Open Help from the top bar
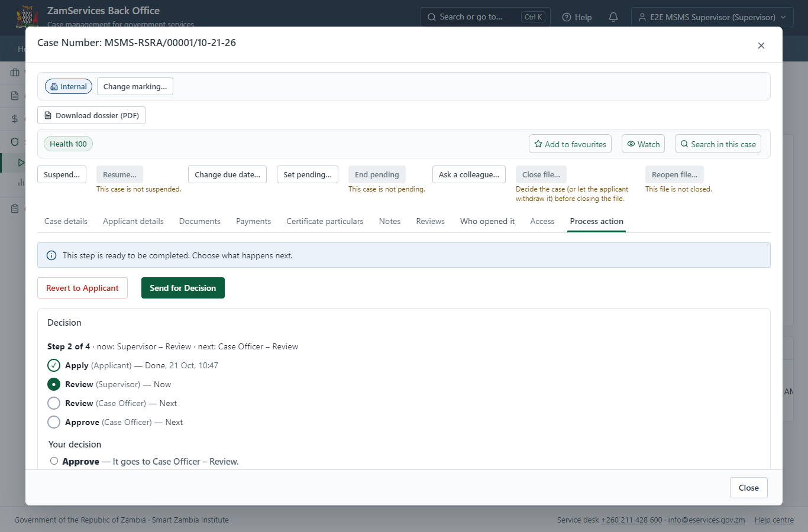 click(x=577, y=17)
